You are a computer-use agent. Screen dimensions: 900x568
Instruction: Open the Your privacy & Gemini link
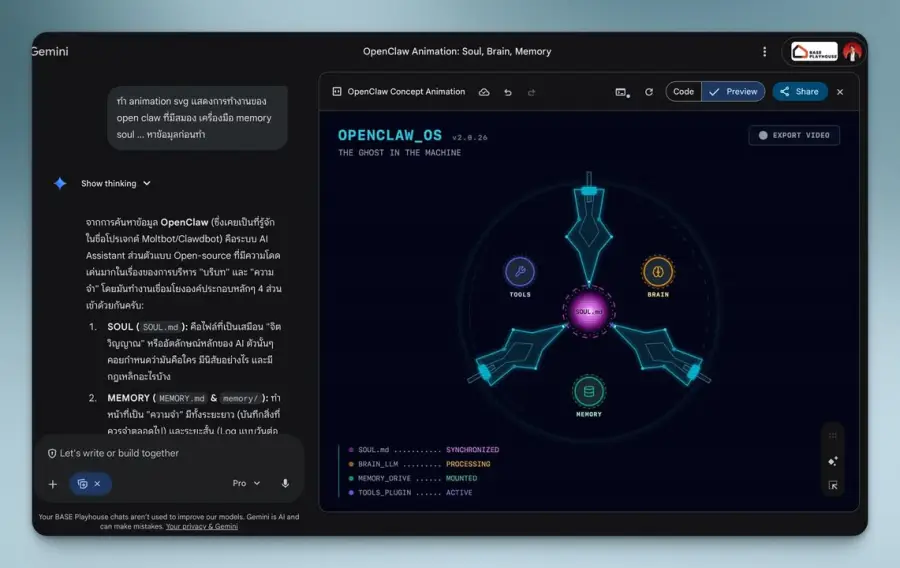pyautogui.click(x=201, y=527)
